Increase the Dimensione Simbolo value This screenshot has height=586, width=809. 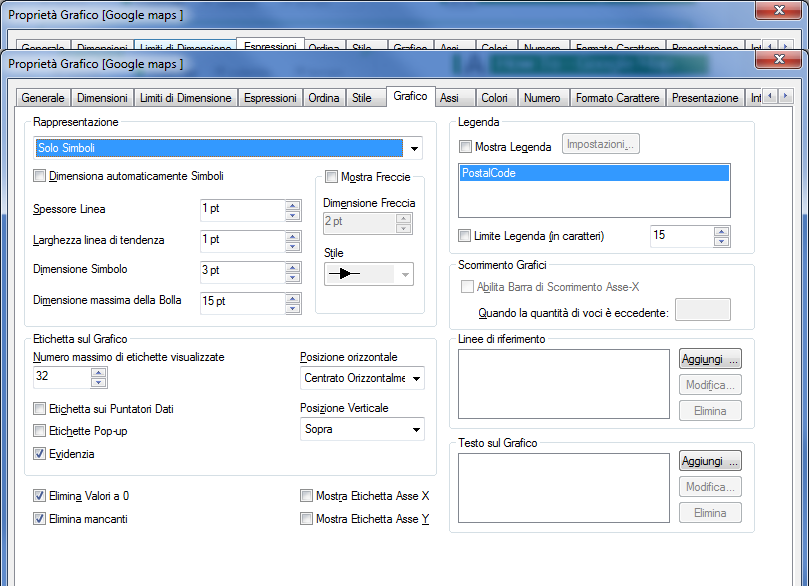[293, 267]
